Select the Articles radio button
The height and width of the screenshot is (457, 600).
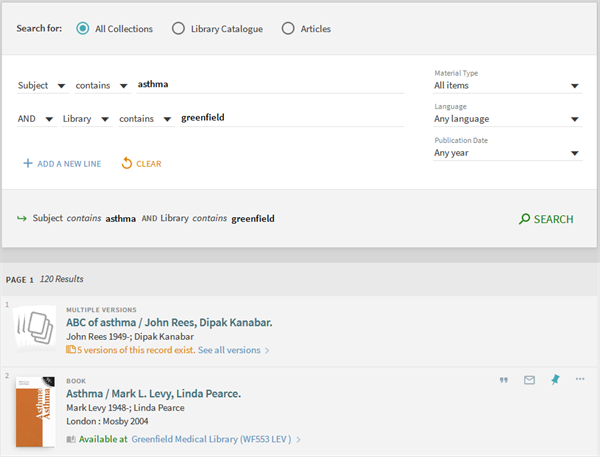point(288,29)
